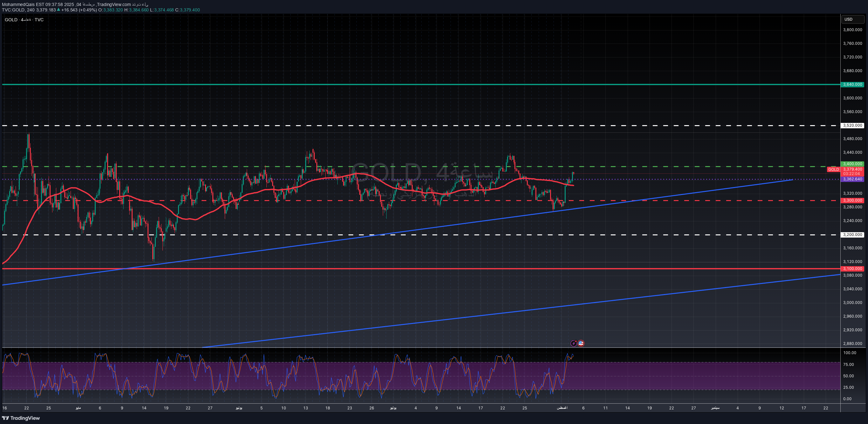This screenshot has height=424, width=868.
Task: Click the red 3,379.400 current price label
Action: coord(852,169)
